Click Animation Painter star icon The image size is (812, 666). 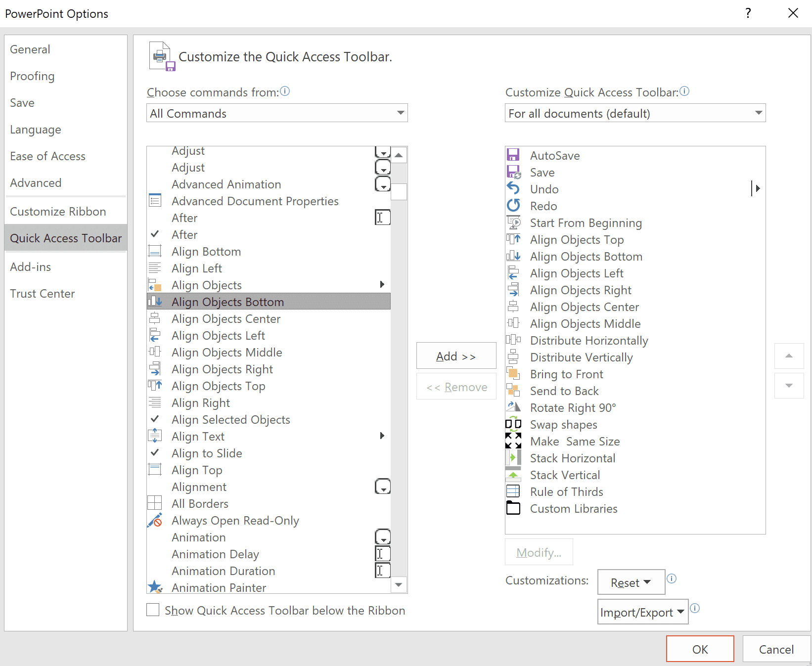pos(155,587)
